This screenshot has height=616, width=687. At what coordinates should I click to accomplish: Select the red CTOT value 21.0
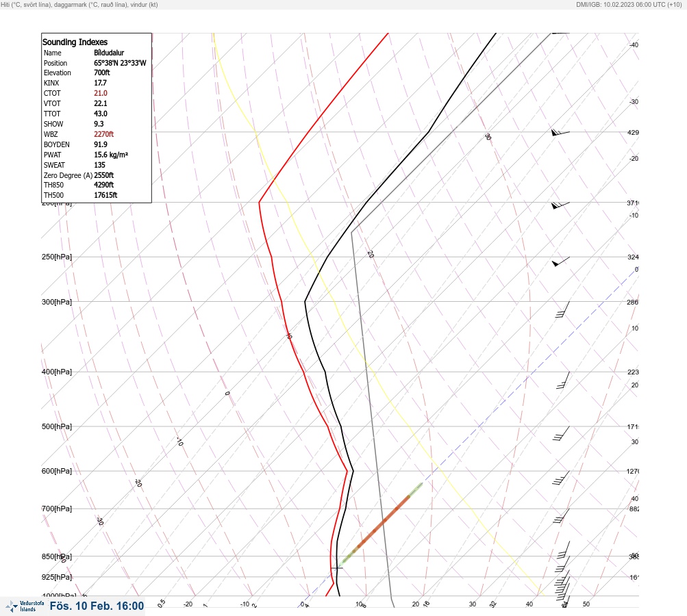tap(100, 93)
